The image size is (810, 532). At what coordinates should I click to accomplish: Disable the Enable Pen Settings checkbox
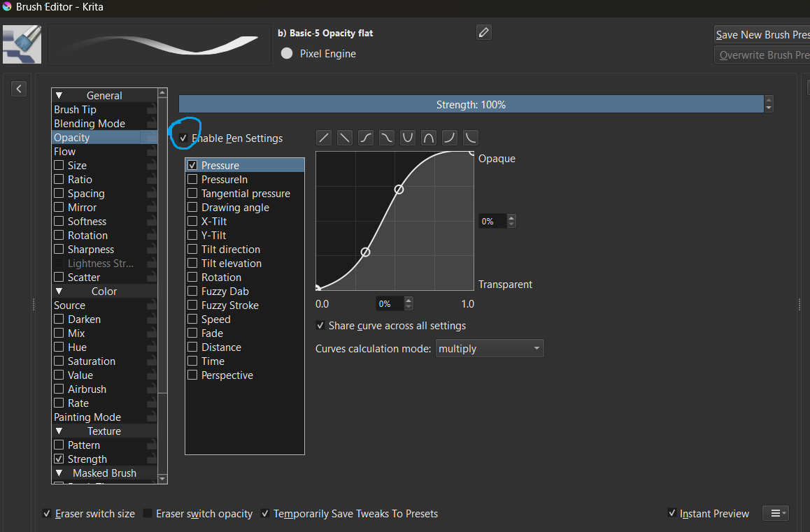(183, 138)
